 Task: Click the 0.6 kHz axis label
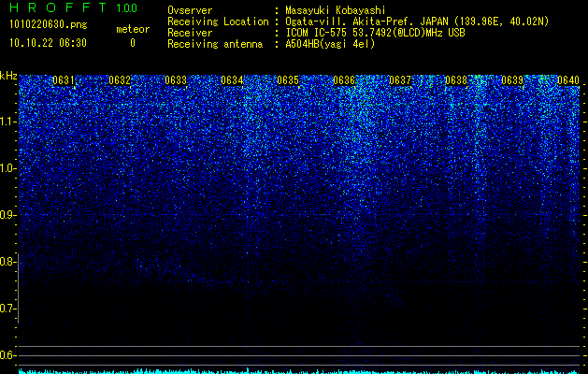(x=7, y=355)
